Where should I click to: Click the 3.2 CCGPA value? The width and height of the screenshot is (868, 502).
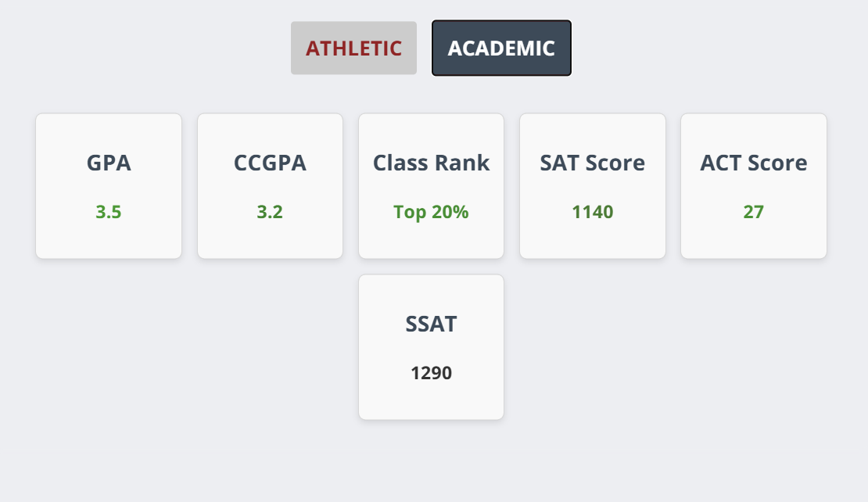(270, 212)
